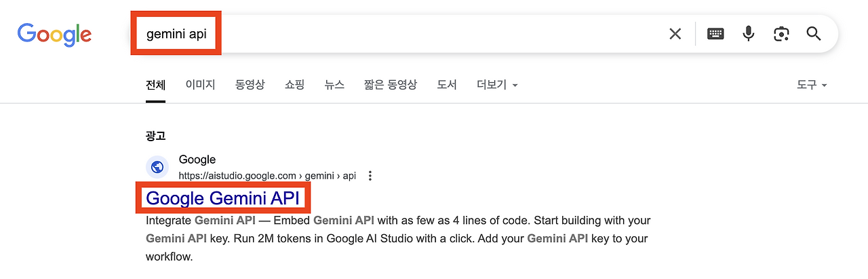Select the 도서 tab
This screenshot has width=868, height=279.
pos(447,85)
